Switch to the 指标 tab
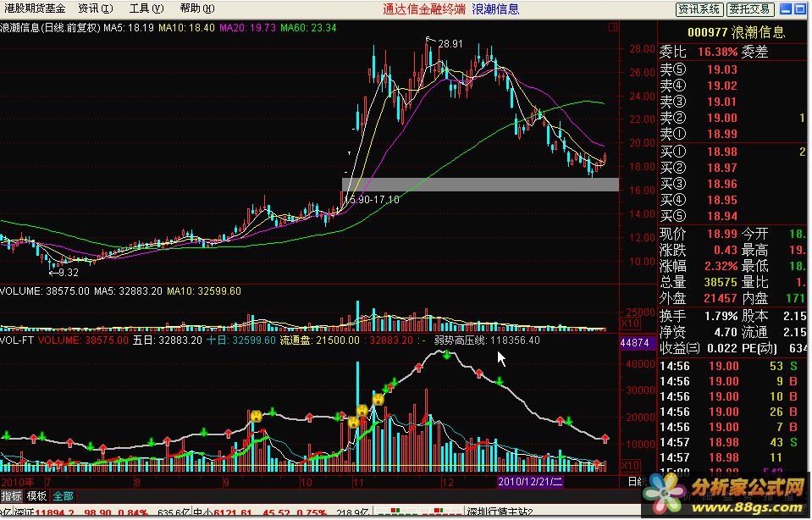 point(11,496)
